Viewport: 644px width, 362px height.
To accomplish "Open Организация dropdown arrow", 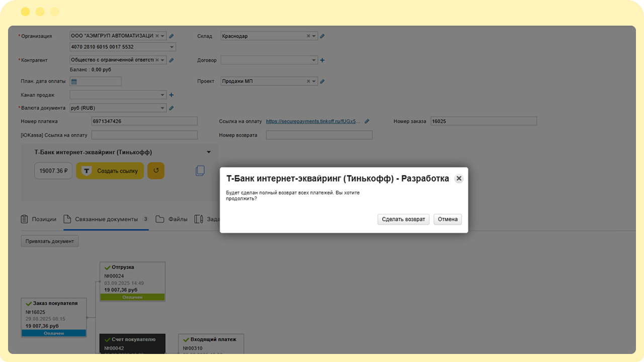I will click(x=163, y=36).
